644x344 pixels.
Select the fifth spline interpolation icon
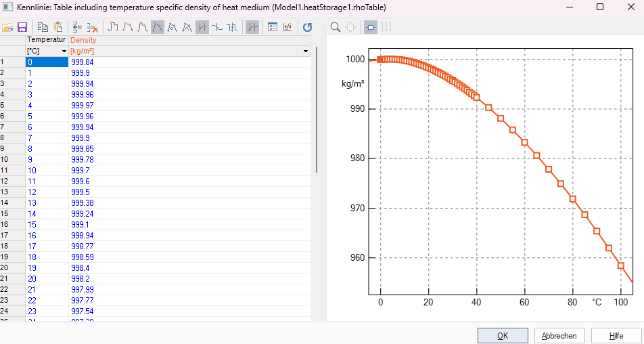(x=172, y=27)
